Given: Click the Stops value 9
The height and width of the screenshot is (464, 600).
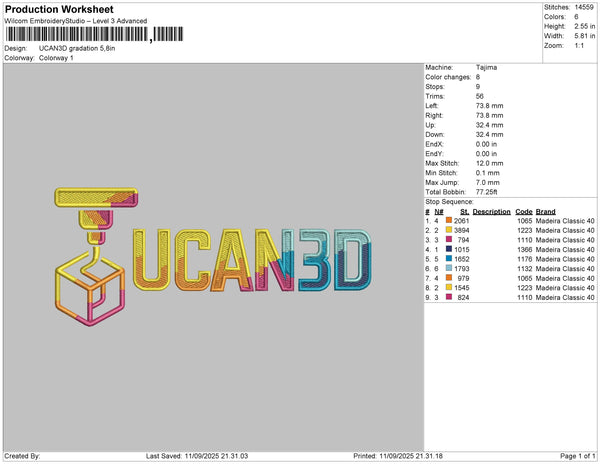Looking at the screenshot, I should tap(478, 86).
